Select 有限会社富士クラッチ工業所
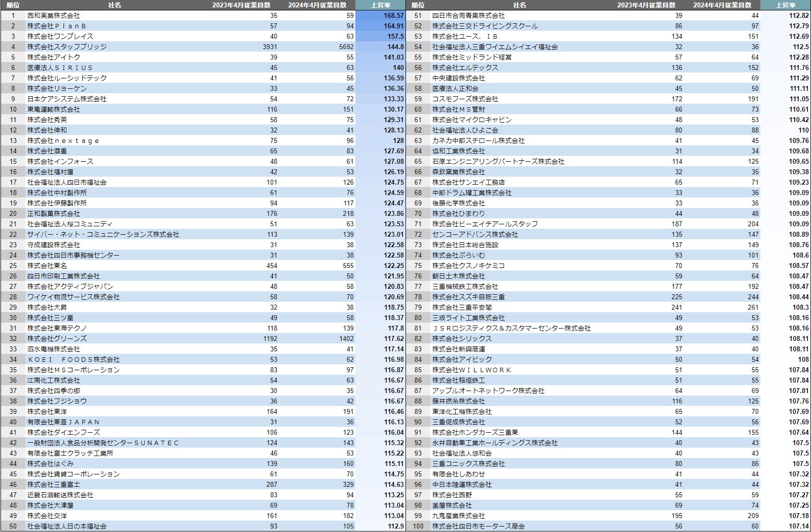 [x=70, y=453]
